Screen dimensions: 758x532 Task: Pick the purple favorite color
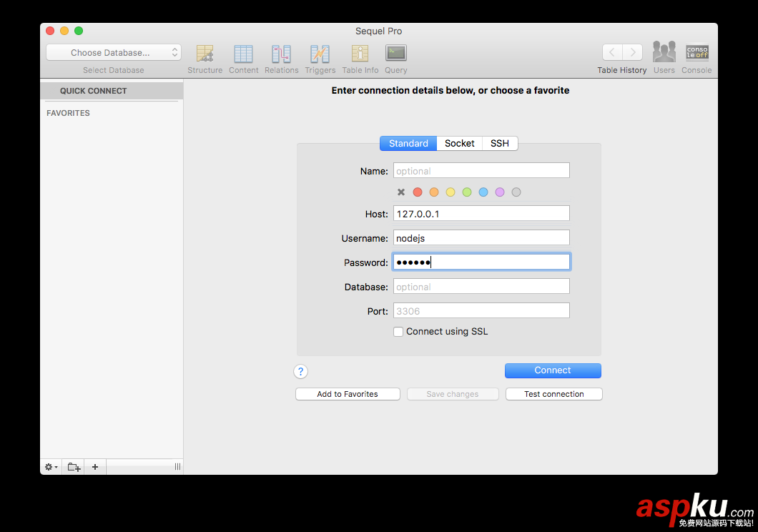[500, 192]
